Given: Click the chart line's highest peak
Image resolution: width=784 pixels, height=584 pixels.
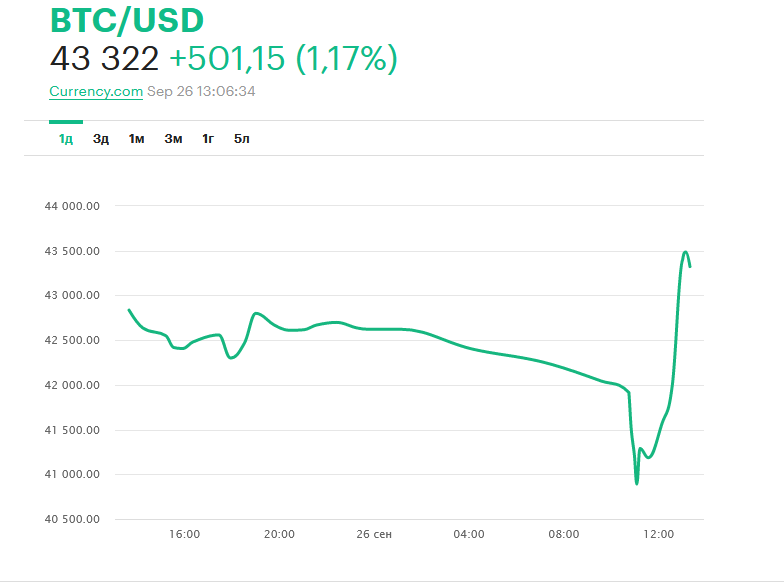Looking at the screenshot, I should [x=686, y=252].
